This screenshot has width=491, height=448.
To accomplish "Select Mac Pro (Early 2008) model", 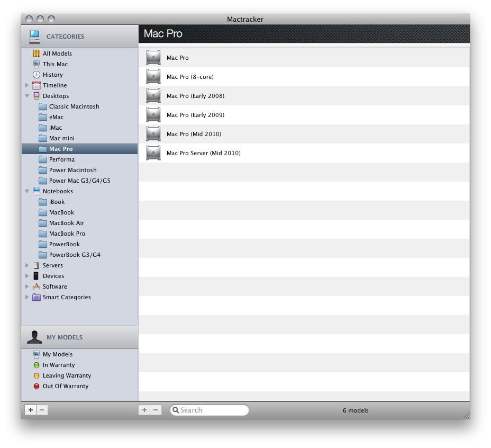I will 304,96.
